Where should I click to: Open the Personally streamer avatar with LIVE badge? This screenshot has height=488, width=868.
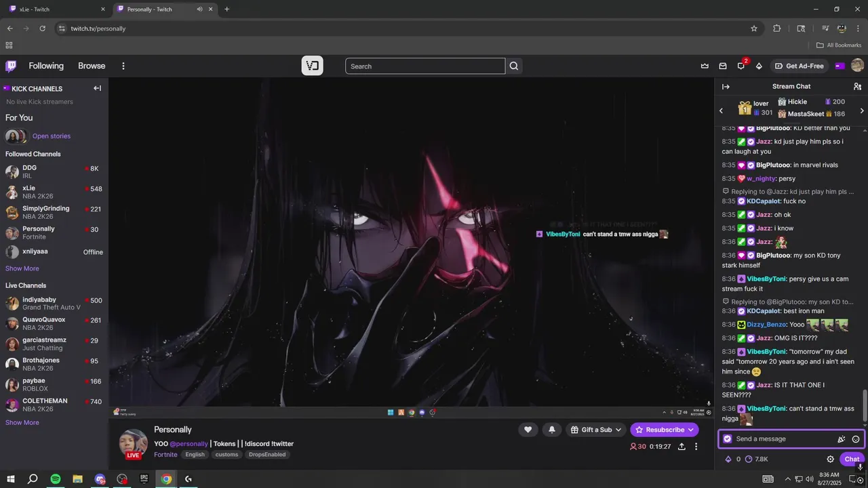click(133, 444)
